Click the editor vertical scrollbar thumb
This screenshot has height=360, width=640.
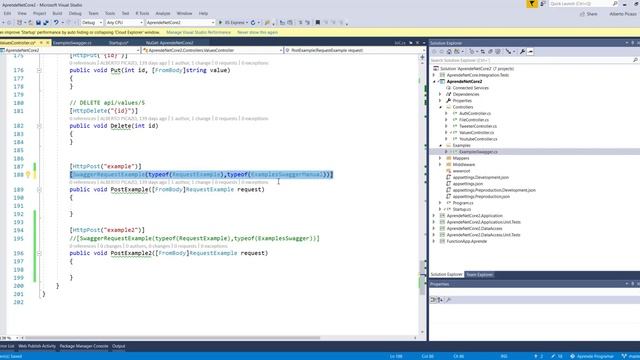pyautogui.click(x=422, y=278)
